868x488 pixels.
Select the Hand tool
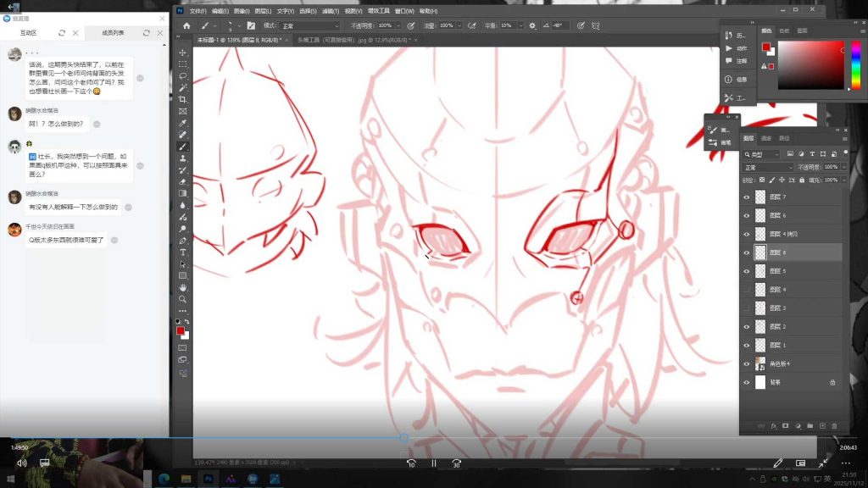183,287
